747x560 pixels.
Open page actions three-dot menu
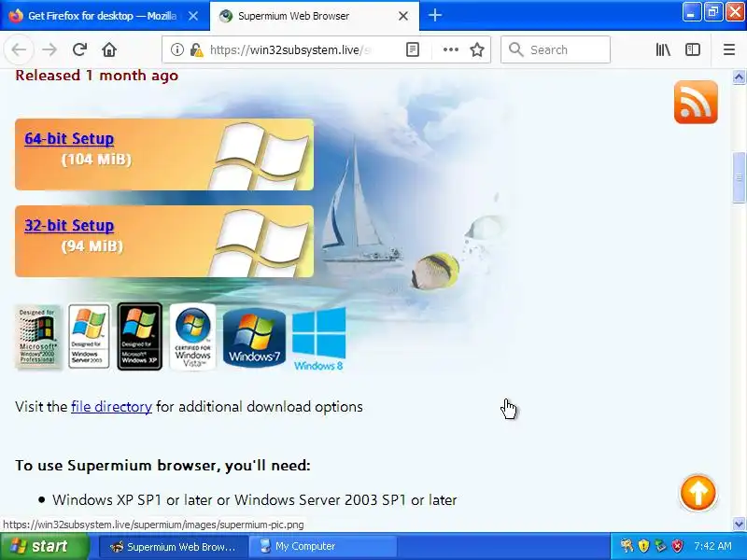click(451, 49)
